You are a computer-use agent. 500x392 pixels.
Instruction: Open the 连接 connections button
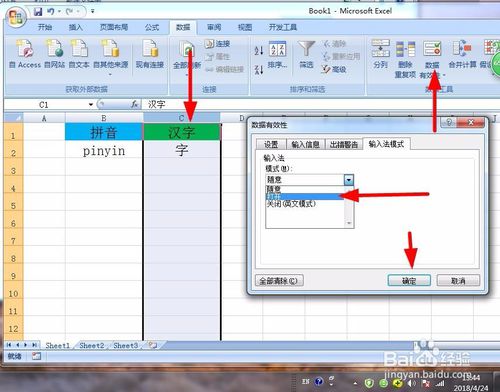217,44
